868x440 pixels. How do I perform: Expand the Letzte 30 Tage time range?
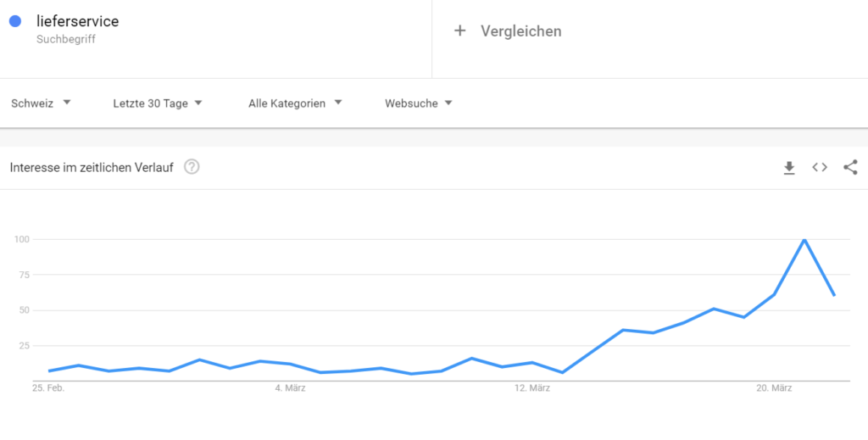[158, 103]
